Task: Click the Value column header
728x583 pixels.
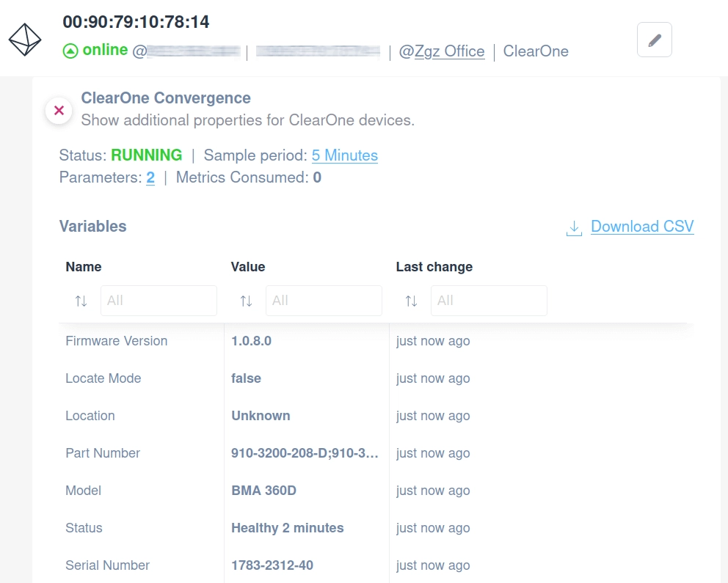Action: [248, 267]
